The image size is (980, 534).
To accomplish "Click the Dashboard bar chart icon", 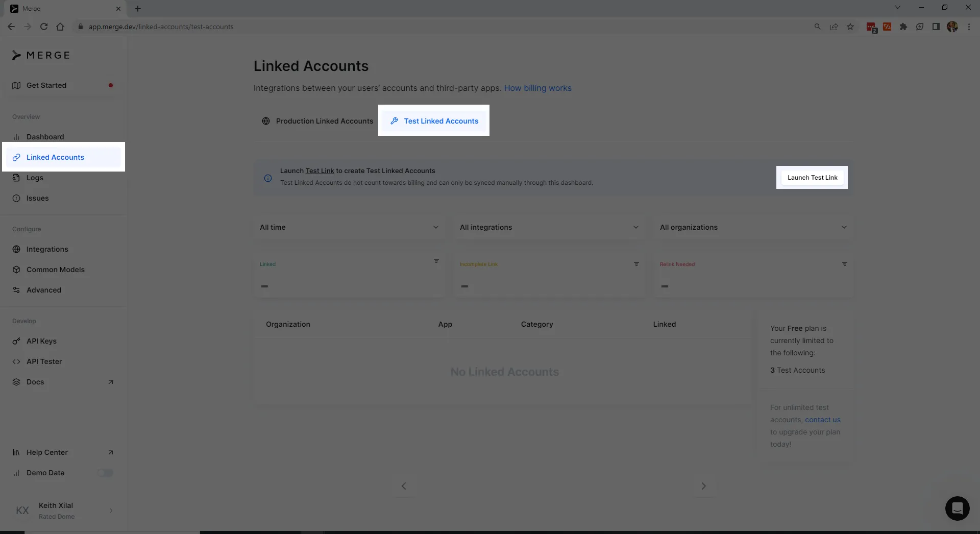I will pyautogui.click(x=16, y=137).
